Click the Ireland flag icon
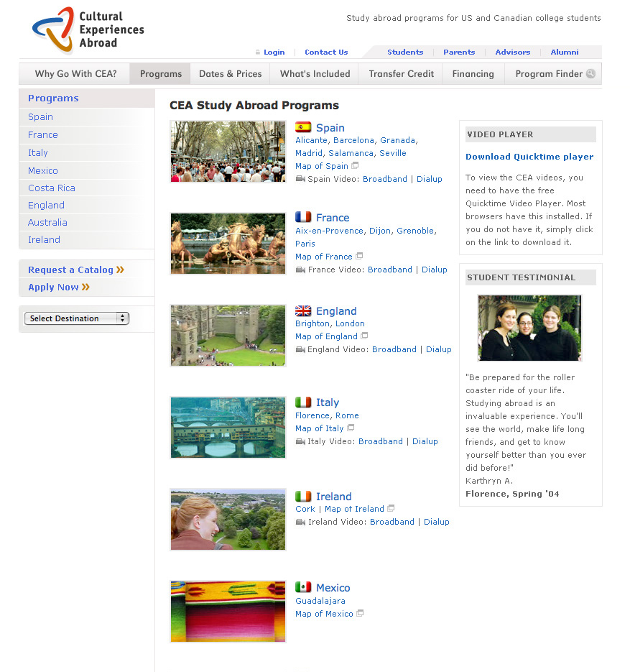 click(303, 497)
